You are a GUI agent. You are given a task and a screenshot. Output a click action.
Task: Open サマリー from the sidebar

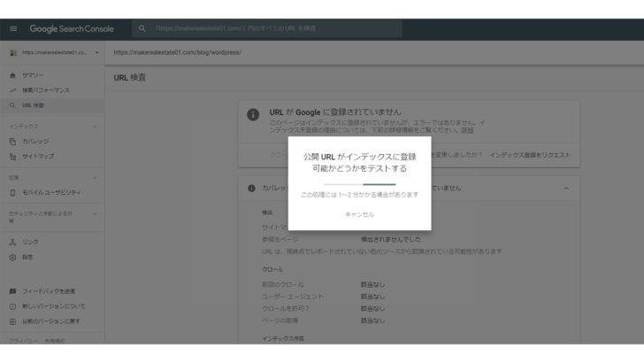[x=33, y=75]
